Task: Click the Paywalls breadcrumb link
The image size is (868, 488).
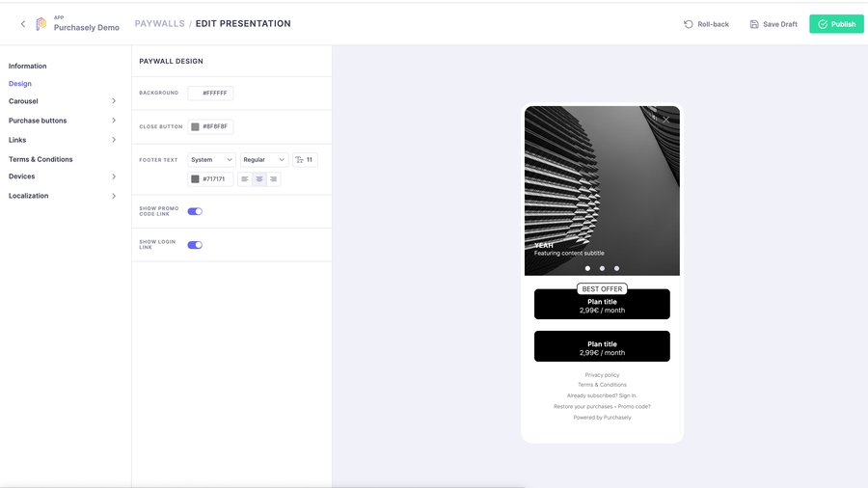Action: [x=159, y=24]
